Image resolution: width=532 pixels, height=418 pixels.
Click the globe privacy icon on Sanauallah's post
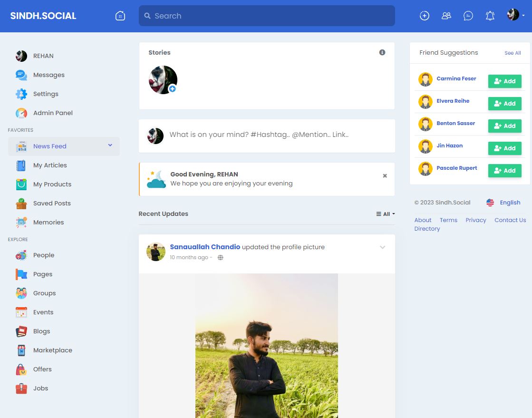point(220,257)
